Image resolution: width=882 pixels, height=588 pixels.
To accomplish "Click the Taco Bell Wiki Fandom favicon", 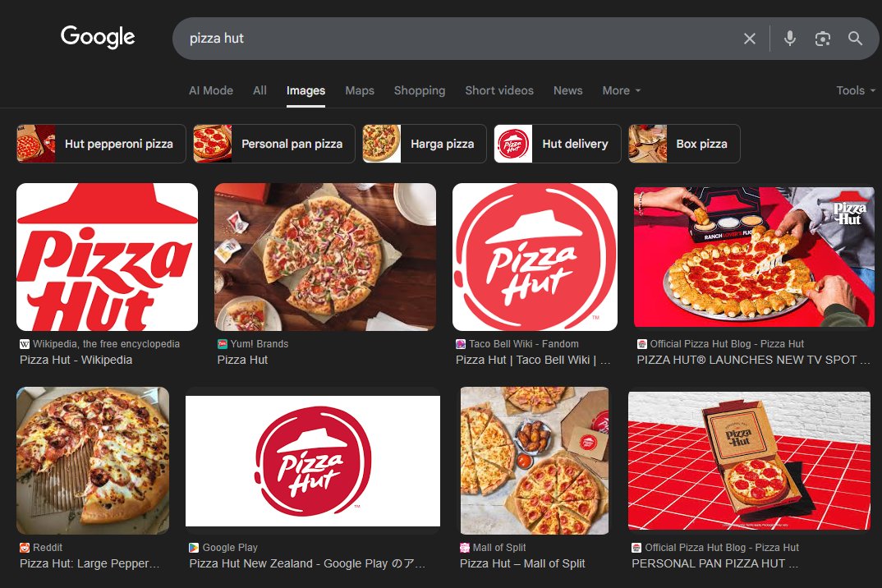I will pyautogui.click(x=461, y=344).
